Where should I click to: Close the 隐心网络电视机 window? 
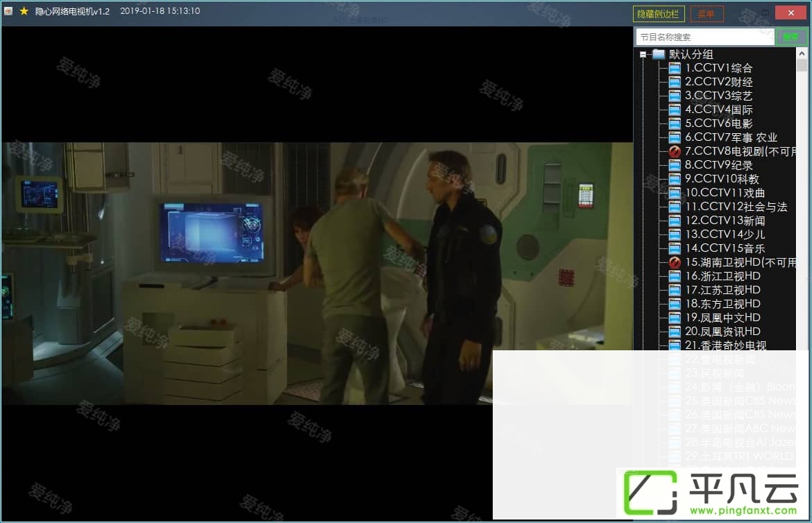(x=790, y=12)
